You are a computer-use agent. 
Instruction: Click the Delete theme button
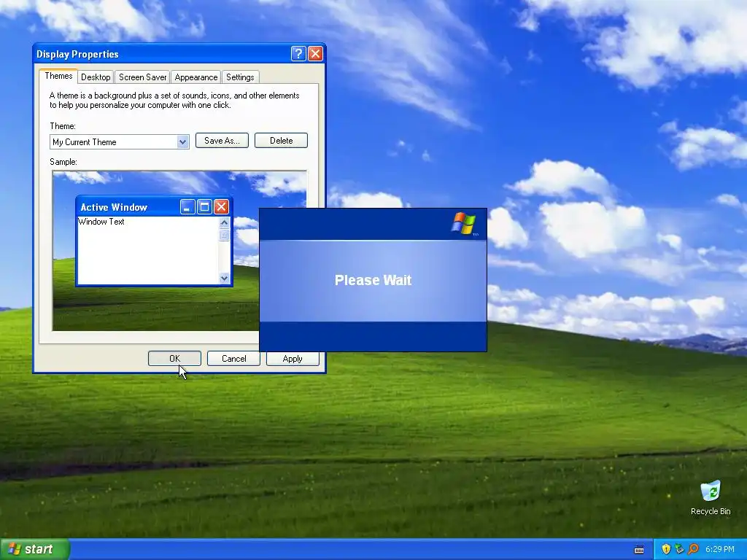(x=281, y=141)
